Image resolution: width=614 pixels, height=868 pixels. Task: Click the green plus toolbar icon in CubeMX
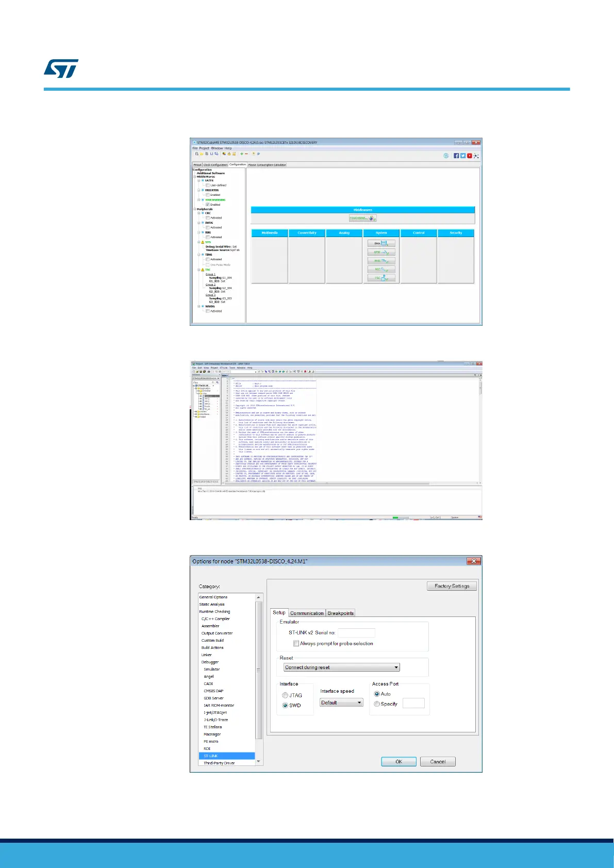point(241,154)
